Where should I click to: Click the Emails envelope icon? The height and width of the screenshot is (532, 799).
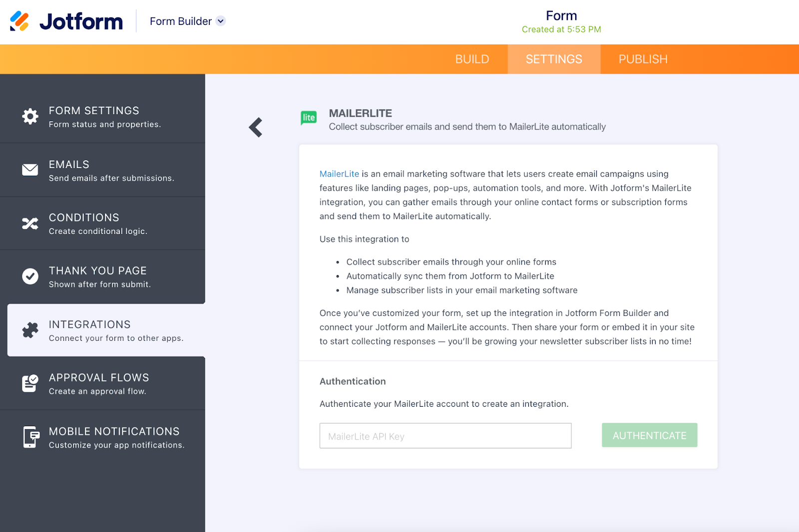[x=30, y=170]
